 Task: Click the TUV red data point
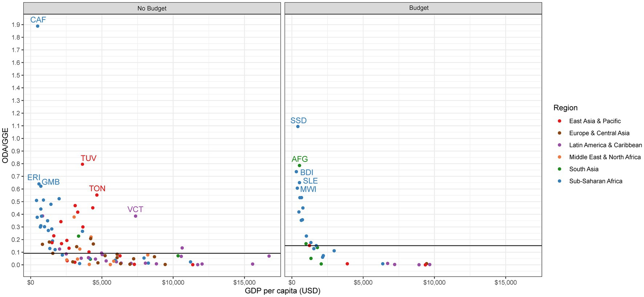[x=82, y=164]
